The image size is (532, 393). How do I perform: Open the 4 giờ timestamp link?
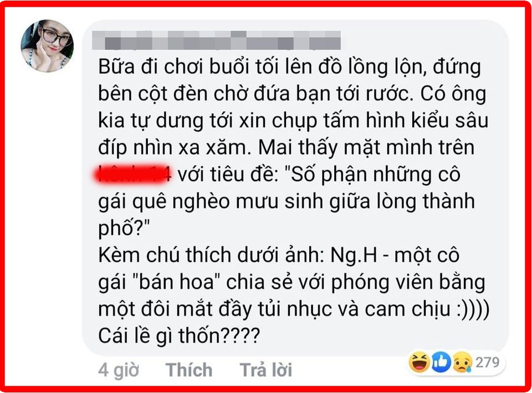119,370
